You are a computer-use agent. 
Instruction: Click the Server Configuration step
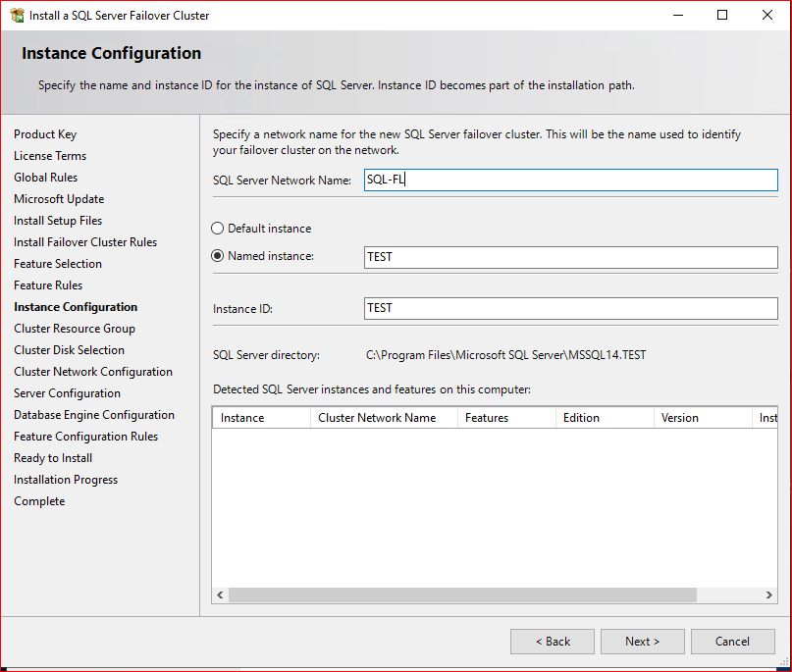pyautogui.click(x=67, y=393)
